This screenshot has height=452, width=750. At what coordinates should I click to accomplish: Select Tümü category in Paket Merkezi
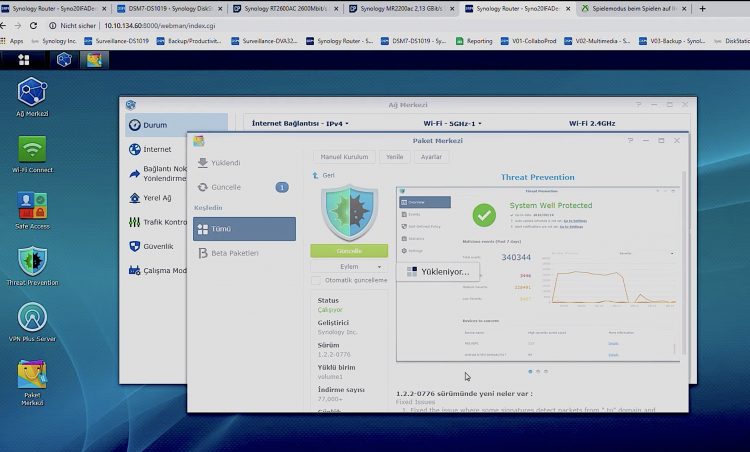click(x=244, y=229)
